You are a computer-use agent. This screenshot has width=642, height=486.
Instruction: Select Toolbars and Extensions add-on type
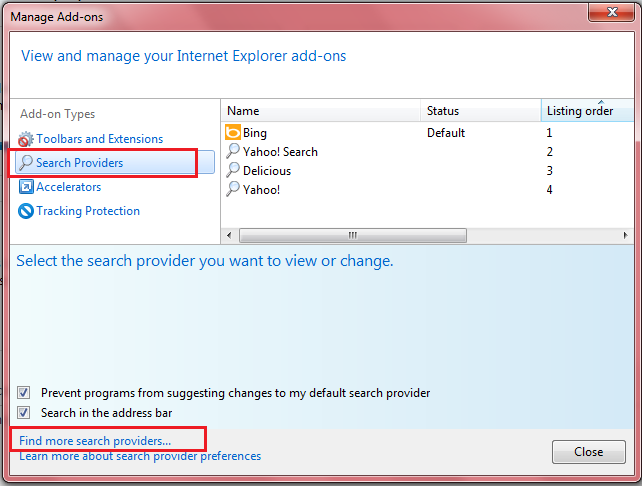pyautogui.click(x=99, y=139)
